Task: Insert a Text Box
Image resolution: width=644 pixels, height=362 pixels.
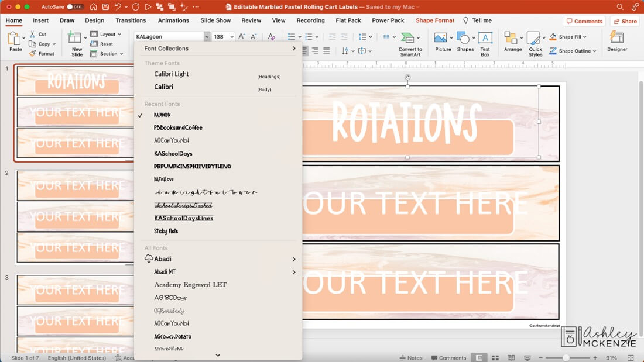Action: [x=485, y=39]
